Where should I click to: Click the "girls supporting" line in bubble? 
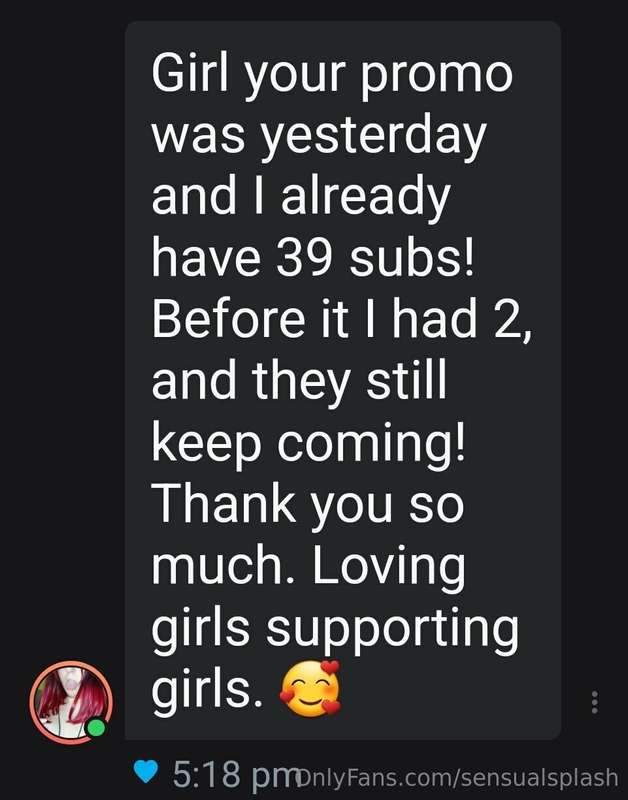click(335, 628)
